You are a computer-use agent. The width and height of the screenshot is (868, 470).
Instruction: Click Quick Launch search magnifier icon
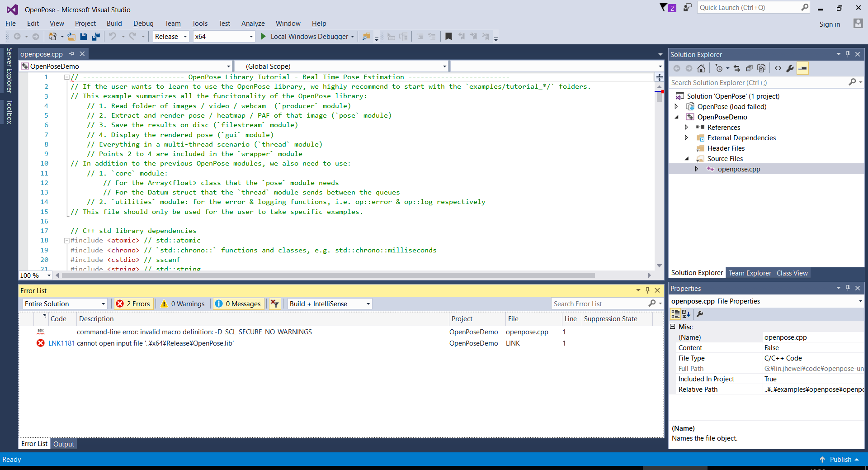pos(805,8)
